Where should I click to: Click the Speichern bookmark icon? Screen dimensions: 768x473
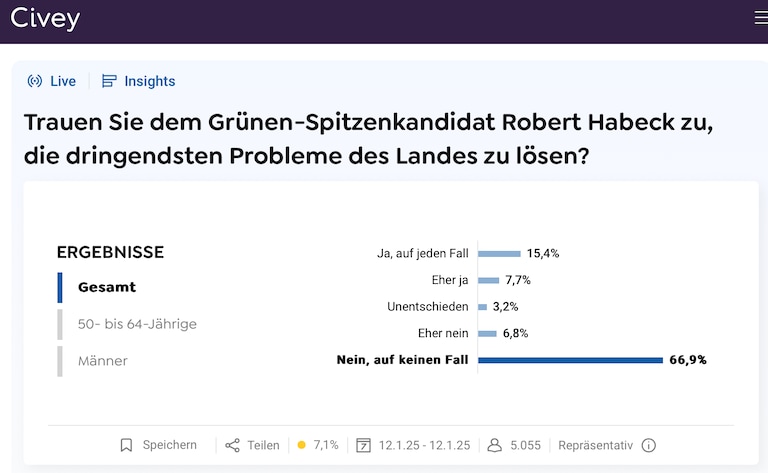pyautogui.click(x=126, y=445)
